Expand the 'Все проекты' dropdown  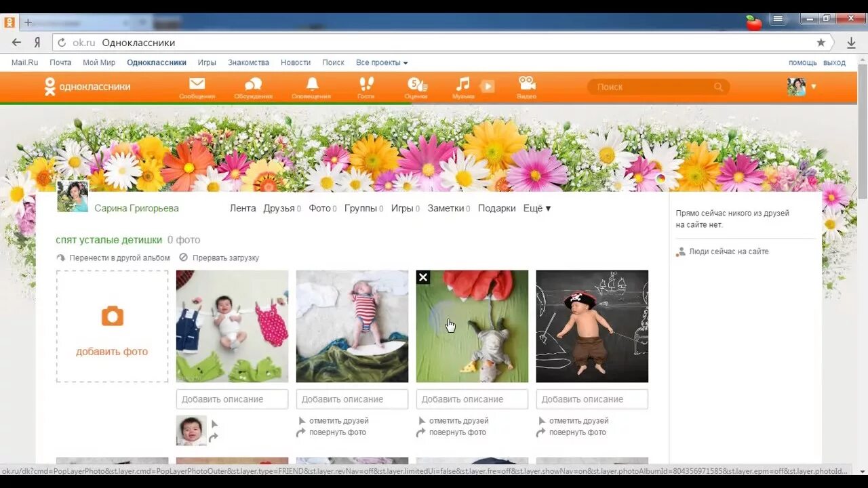coord(382,62)
